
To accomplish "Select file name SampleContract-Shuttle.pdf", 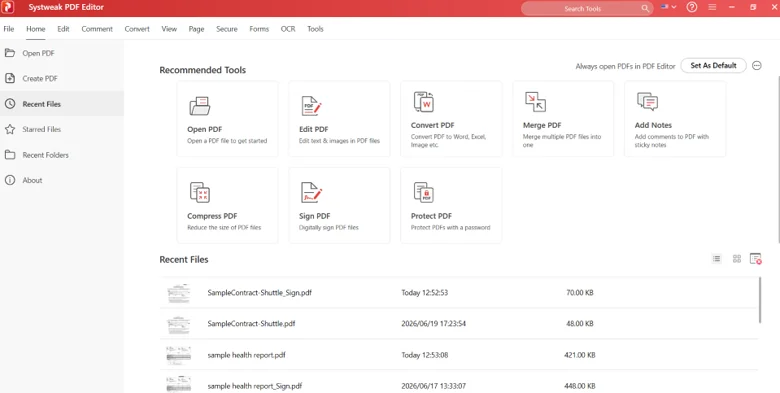I will (x=251, y=323).
